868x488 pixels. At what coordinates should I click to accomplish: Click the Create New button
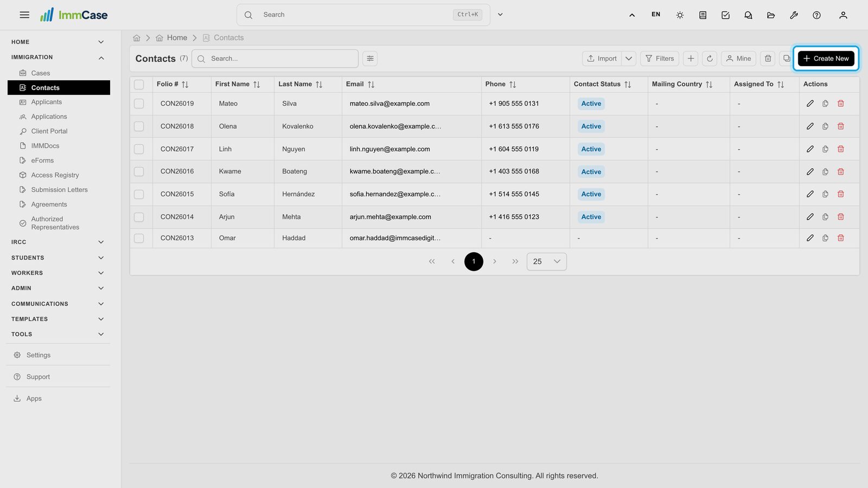coord(826,59)
